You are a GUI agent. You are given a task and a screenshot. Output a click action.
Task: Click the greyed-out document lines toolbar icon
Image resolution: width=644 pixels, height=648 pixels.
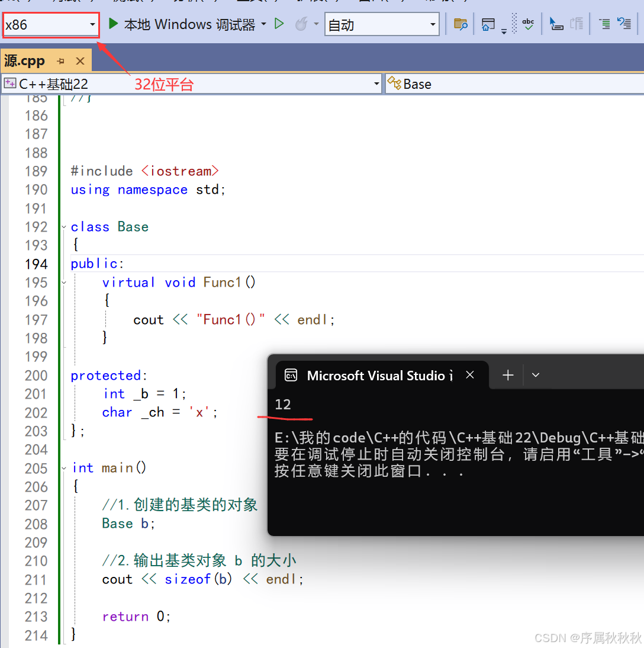click(x=577, y=24)
